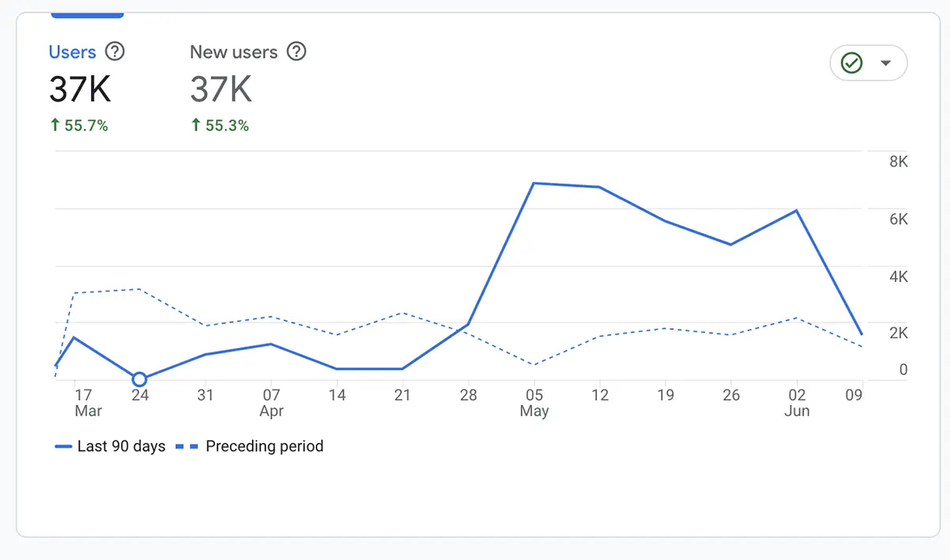Switch to the Users metric tab

tap(70, 51)
